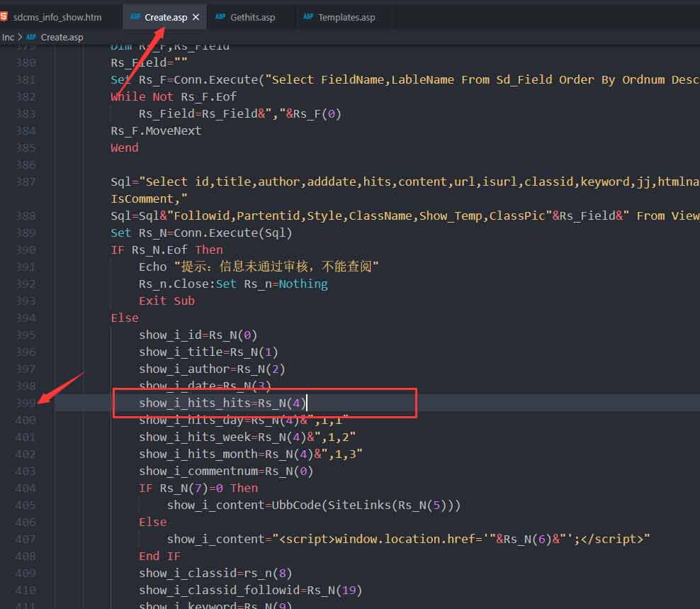Click 'show_i_author=Rs_N(2)' line

tap(212, 369)
